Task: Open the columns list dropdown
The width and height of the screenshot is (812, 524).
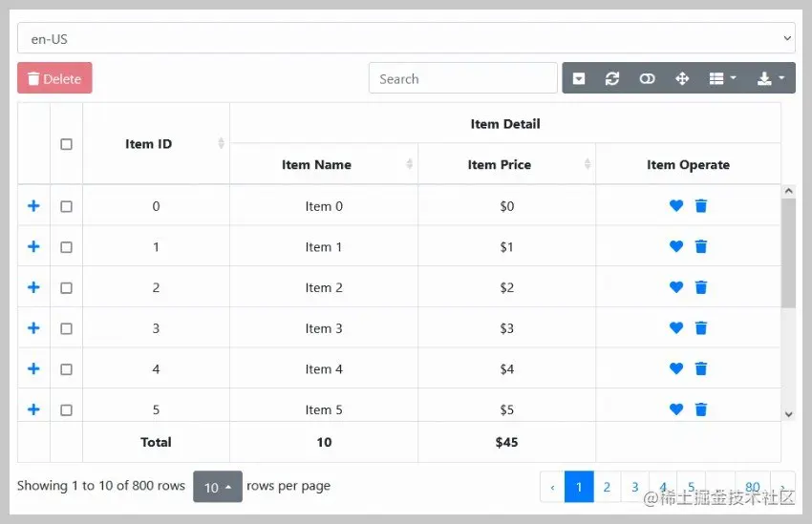Action: pyautogui.click(x=722, y=78)
